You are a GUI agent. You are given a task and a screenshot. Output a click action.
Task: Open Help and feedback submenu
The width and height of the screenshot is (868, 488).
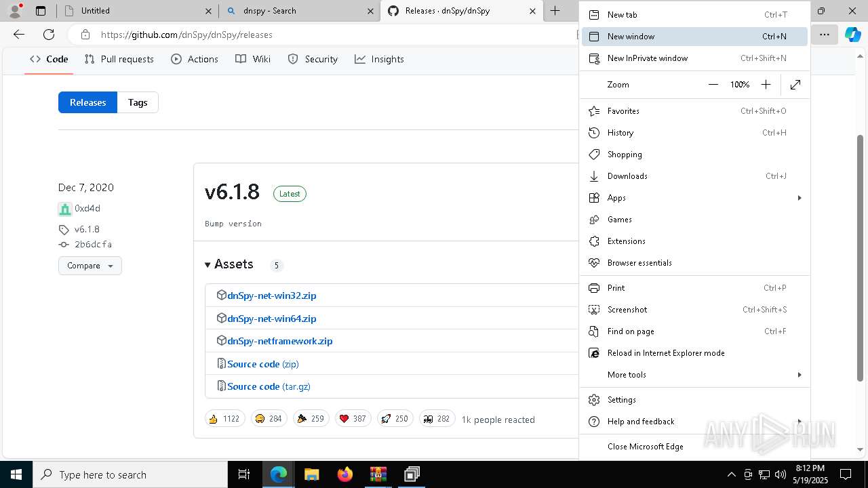(694, 422)
